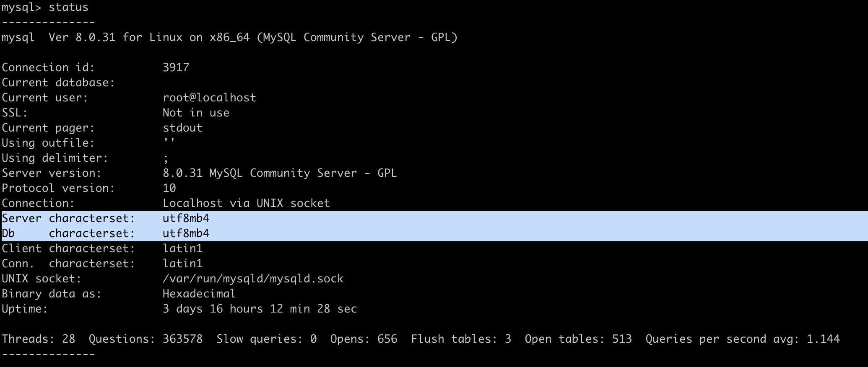Click the 'Current database:' label

point(58,83)
